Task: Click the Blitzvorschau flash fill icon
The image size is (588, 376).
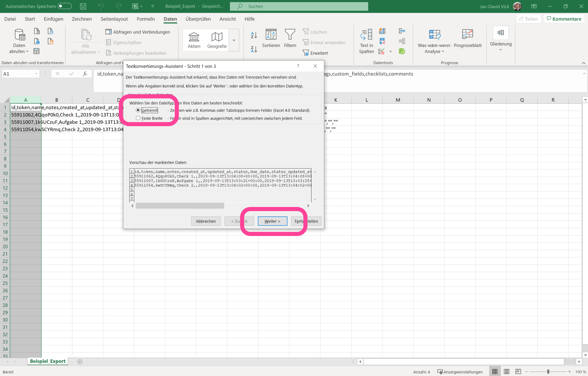Action: 382,31
